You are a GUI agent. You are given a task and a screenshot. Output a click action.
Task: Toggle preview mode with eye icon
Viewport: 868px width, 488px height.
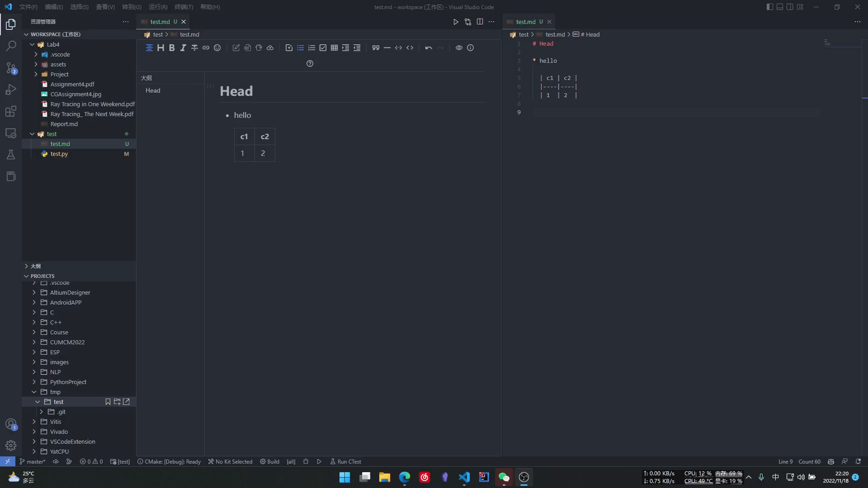coord(459,48)
